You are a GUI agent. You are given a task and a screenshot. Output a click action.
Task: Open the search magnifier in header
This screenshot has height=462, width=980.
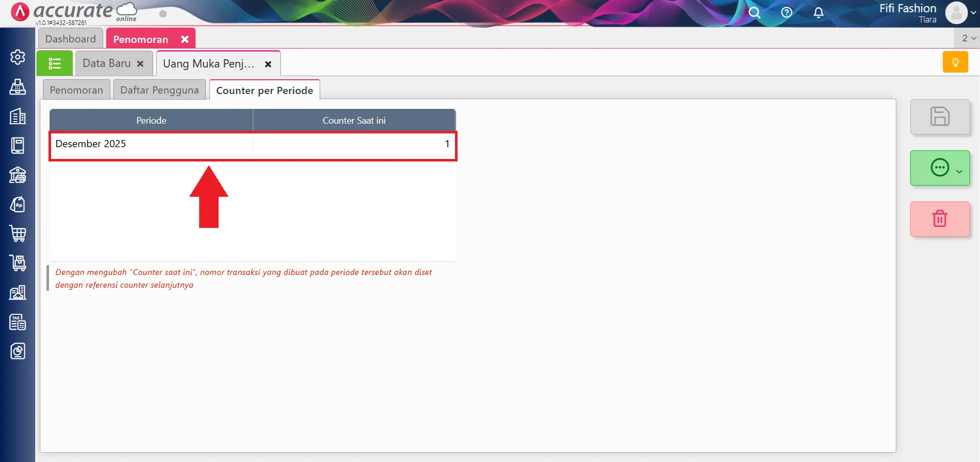pos(754,13)
